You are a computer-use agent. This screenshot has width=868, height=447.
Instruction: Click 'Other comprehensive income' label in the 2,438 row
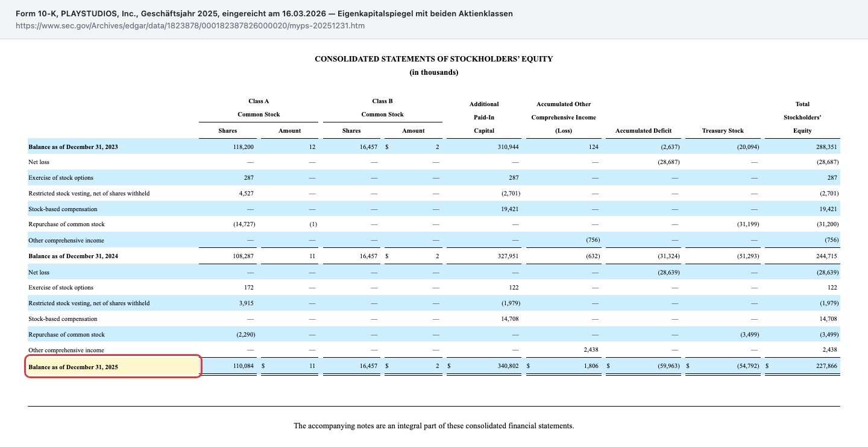pos(66,350)
